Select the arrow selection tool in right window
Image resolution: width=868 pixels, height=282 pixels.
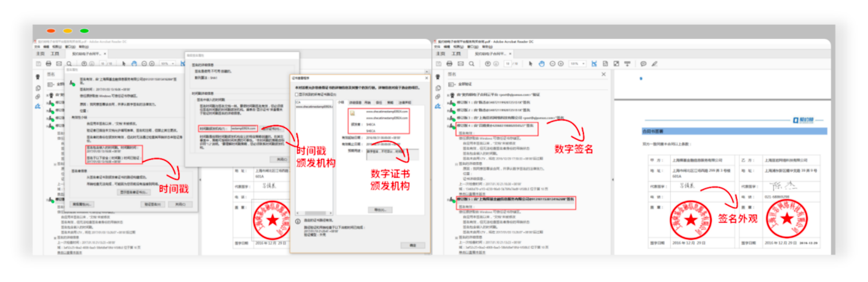point(531,64)
